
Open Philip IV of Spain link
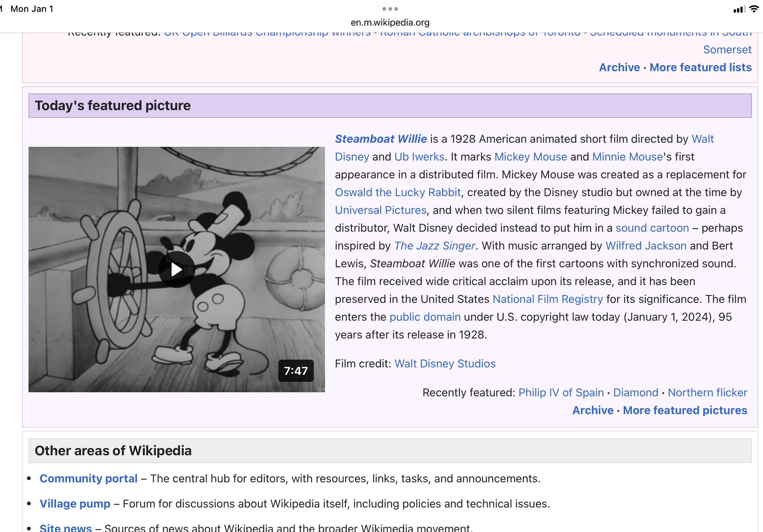point(561,393)
